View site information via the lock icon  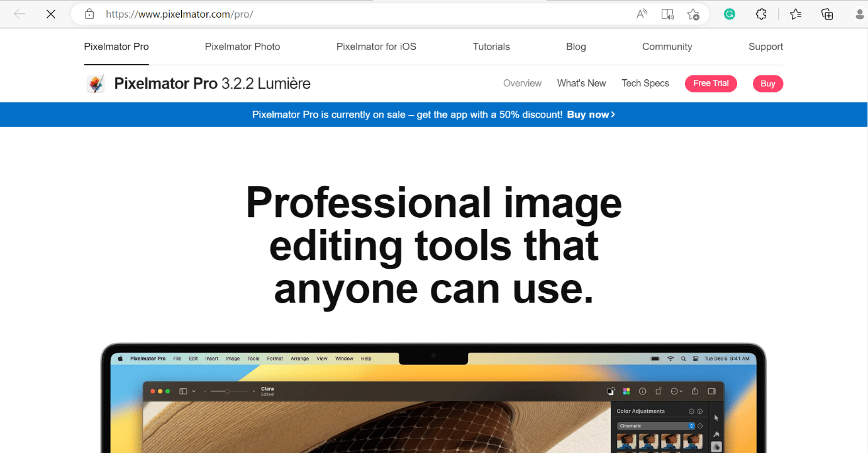coord(89,14)
